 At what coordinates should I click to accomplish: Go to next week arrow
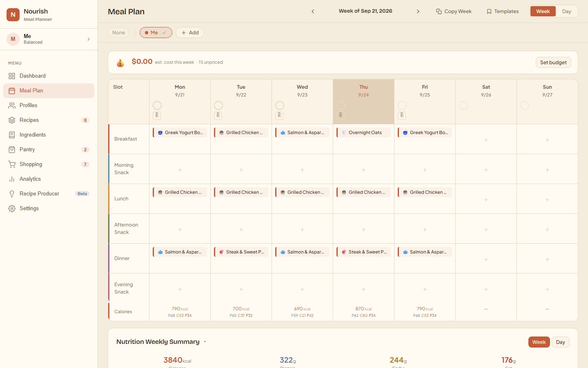(418, 11)
